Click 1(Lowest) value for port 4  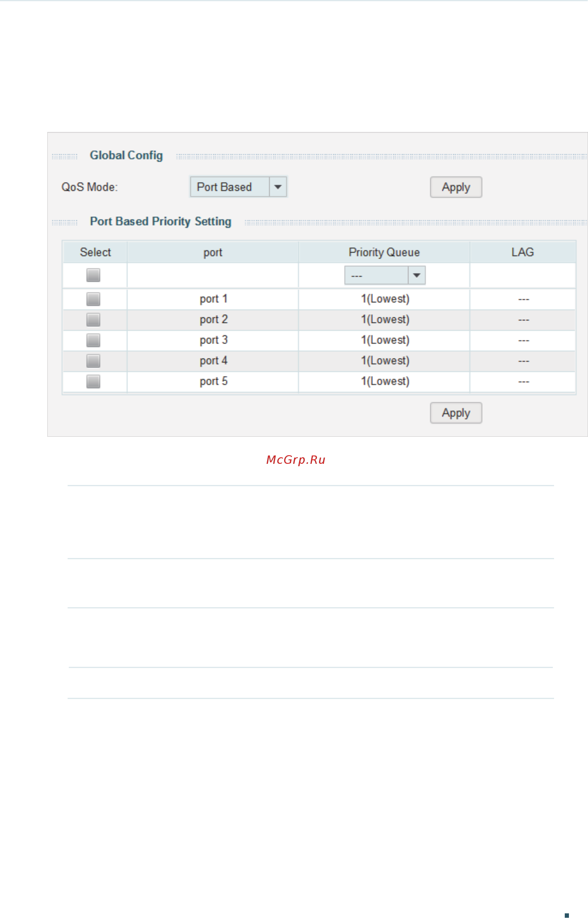coord(385,361)
